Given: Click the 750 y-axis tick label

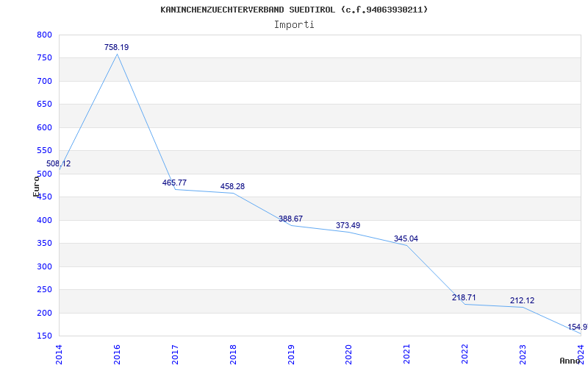Looking at the screenshot, I should [x=44, y=58].
